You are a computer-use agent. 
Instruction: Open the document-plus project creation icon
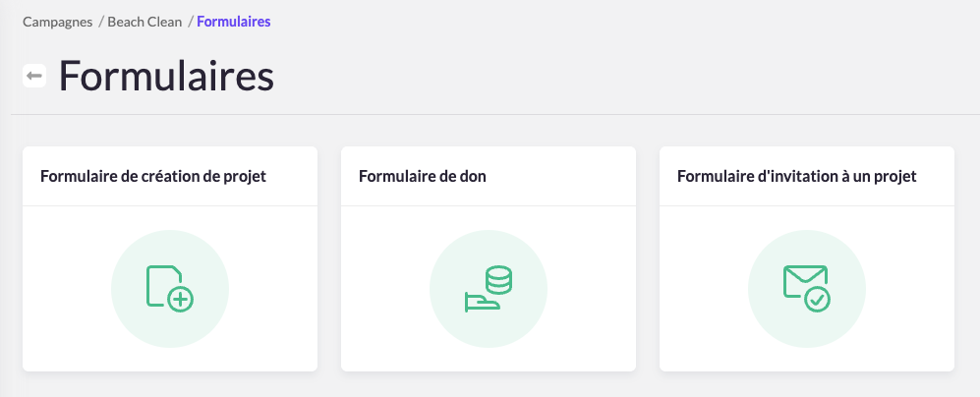pyautogui.click(x=169, y=289)
